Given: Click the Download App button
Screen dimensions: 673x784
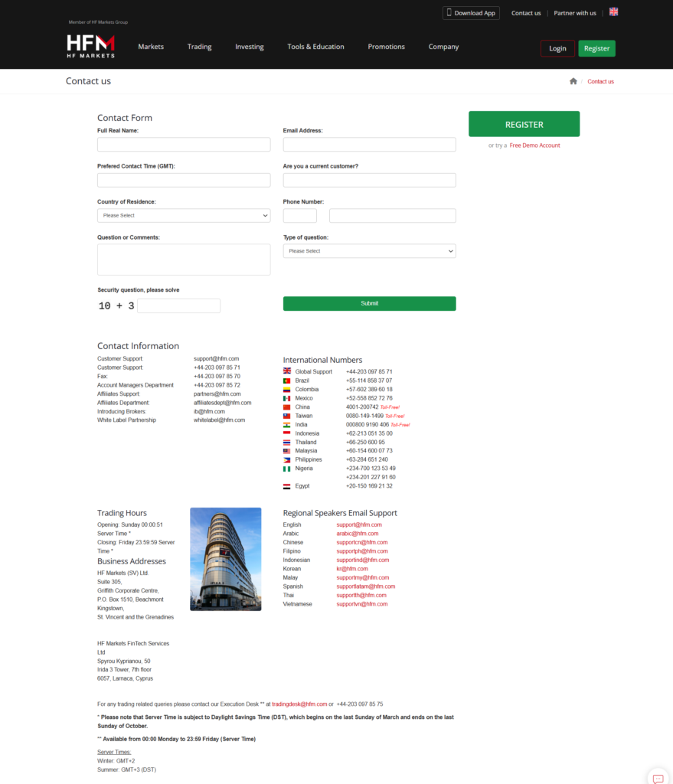Looking at the screenshot, I should coord(471,13).
